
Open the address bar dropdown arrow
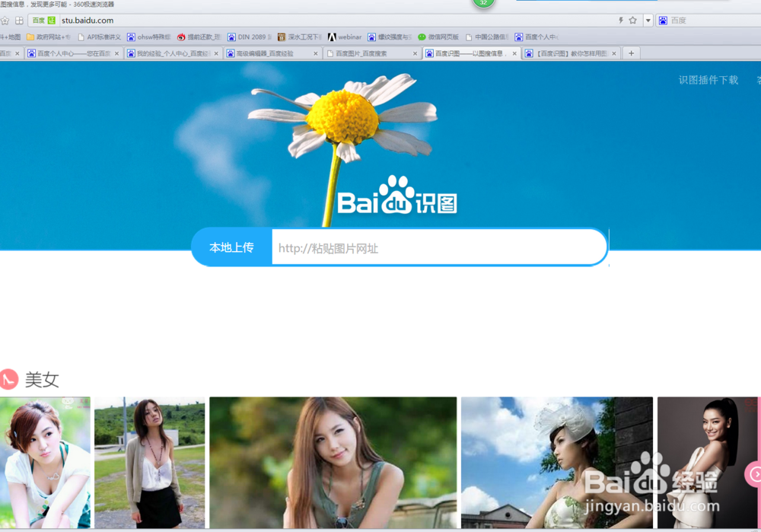pos(648,21)
